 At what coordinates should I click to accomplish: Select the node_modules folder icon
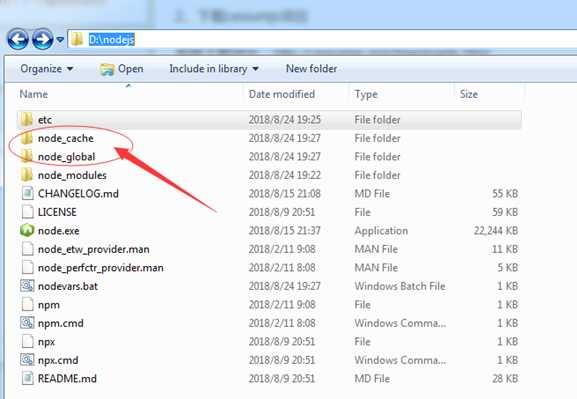[26, 175]
